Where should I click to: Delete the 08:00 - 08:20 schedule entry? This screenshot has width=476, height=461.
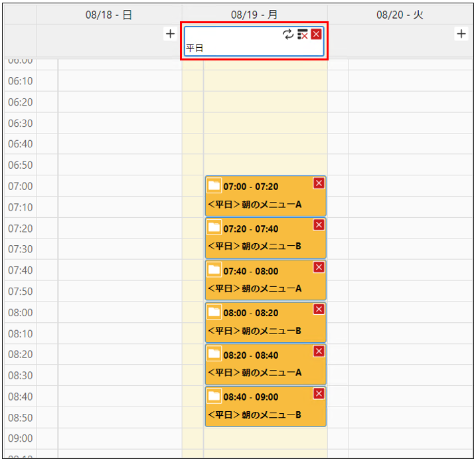(x=319, y=309)
